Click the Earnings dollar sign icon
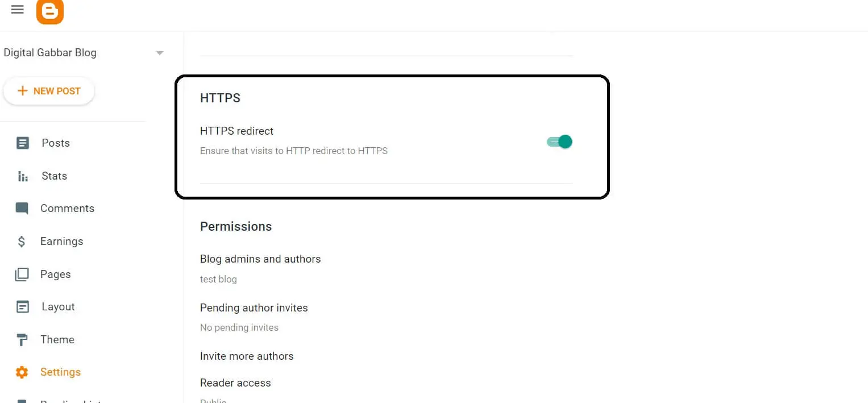868x403 pixels. pyautogui.click(x=22, y=242)
